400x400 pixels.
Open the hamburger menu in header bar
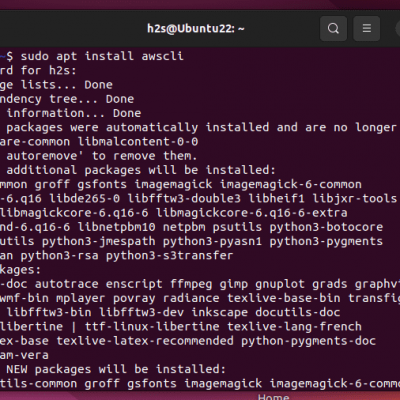coord(367,28)
